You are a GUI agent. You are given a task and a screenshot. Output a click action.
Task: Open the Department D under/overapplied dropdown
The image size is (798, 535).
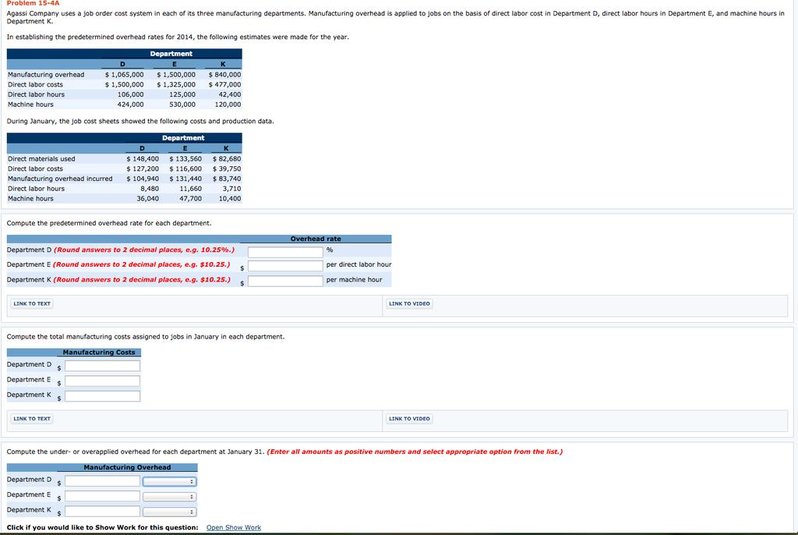pyautogui.click(x=169, y=482)
